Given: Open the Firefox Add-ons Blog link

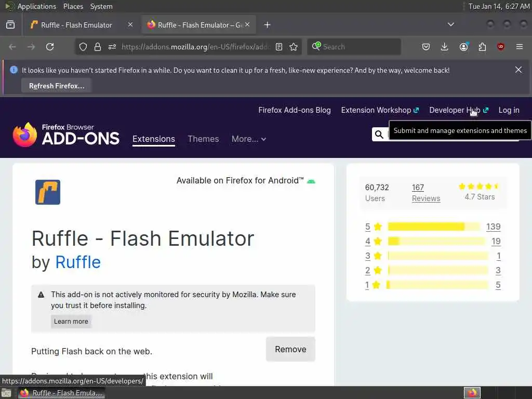Looking at the screenshot, I should click(295, 110).
